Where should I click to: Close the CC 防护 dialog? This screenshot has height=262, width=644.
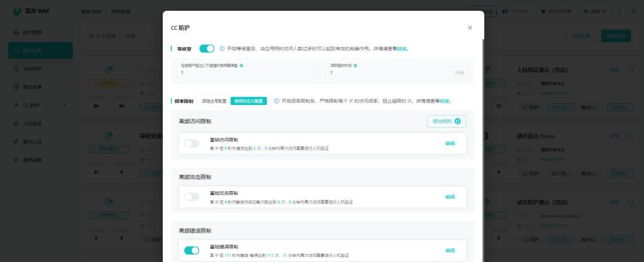tap(470, 27)
